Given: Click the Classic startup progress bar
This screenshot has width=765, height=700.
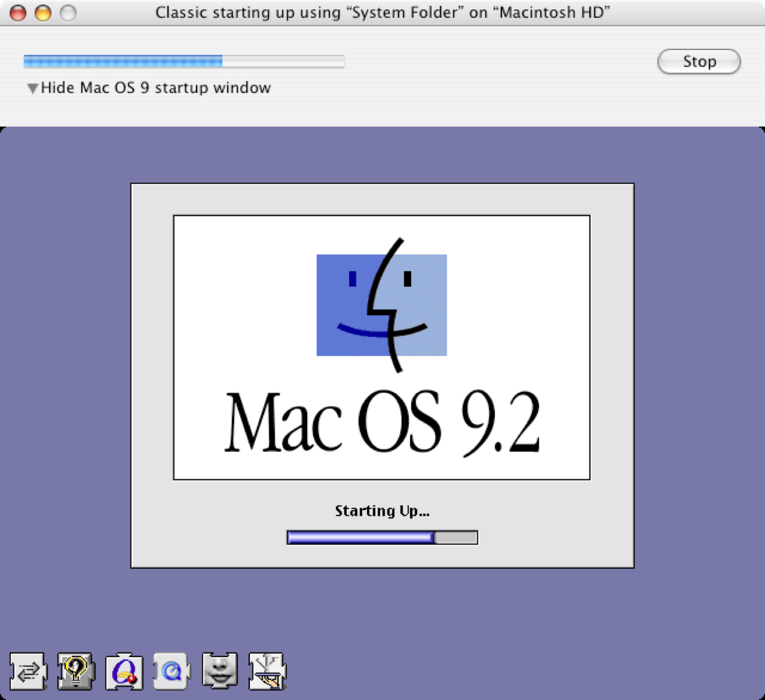Looking at the screenshot, I should [184, 61].
